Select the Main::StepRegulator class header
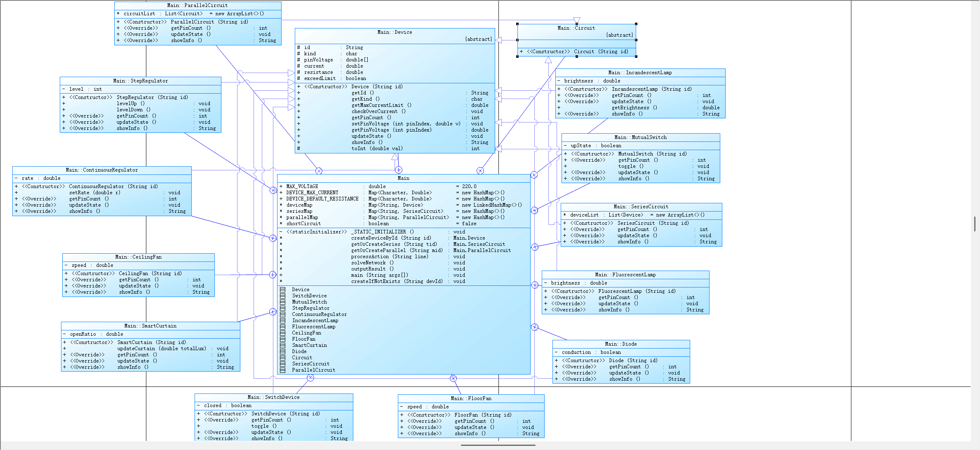980x450 pixels. point(140,81)
